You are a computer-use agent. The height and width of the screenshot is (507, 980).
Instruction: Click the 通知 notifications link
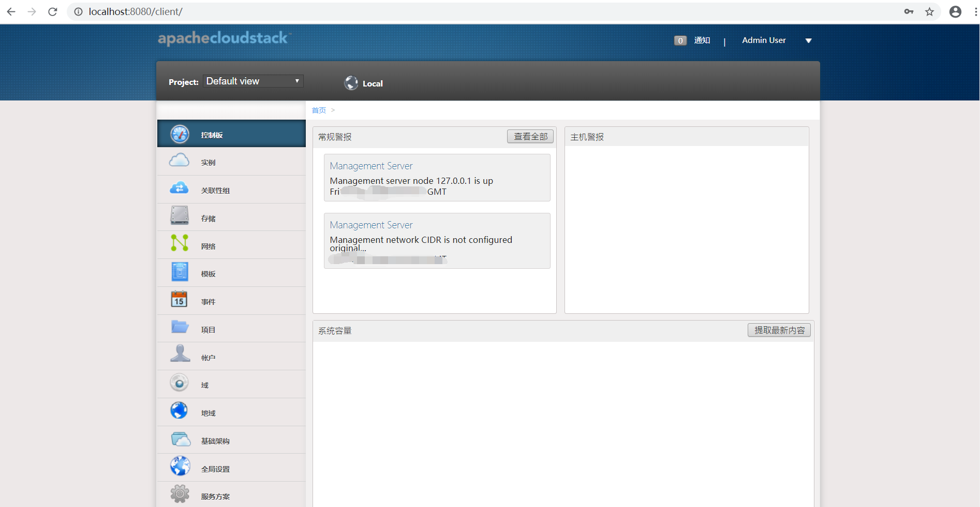click(x=702, y=40)
